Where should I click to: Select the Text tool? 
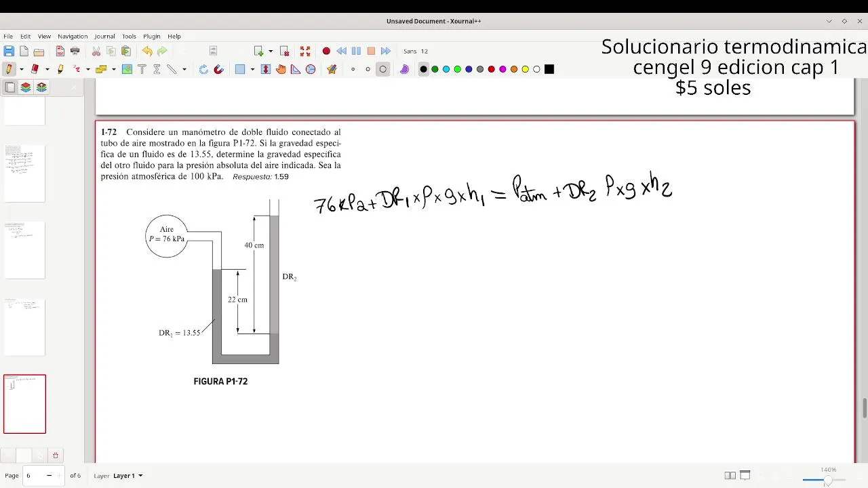click(142, 69)
